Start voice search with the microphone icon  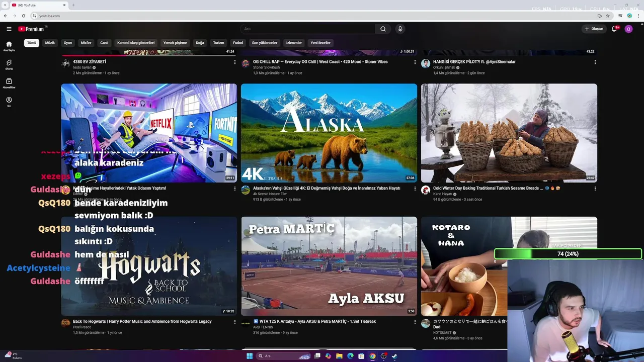pos(400,29)
